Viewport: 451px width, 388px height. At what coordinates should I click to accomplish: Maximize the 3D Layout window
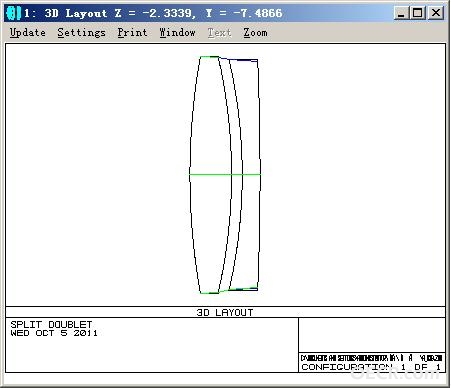(417, 13)
